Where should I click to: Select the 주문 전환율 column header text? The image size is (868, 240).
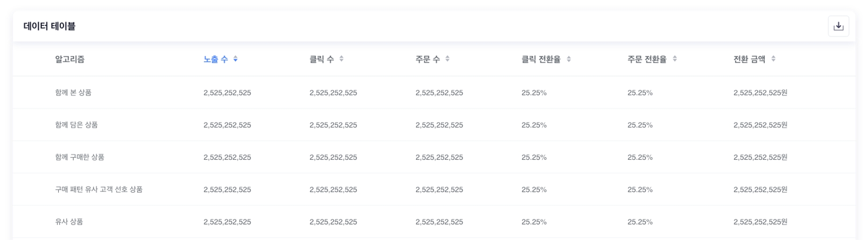coord(647,59)
